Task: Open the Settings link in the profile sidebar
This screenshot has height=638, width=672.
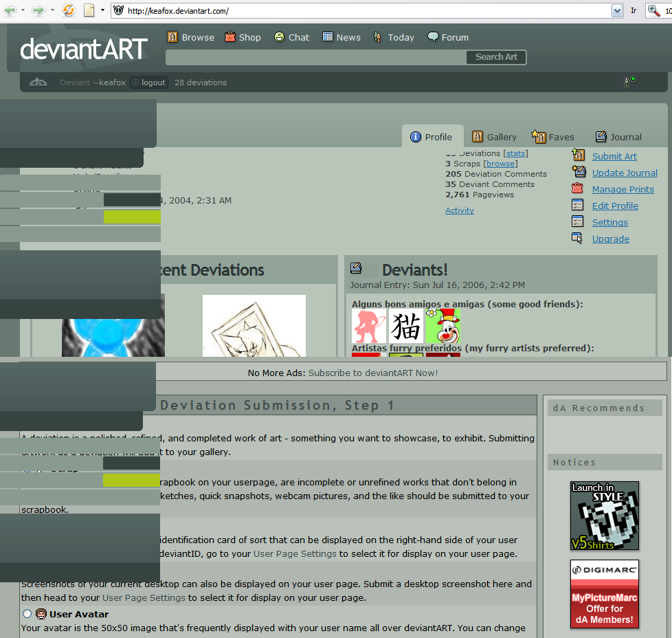Action: pyautogui.click(x=610, y=223)
